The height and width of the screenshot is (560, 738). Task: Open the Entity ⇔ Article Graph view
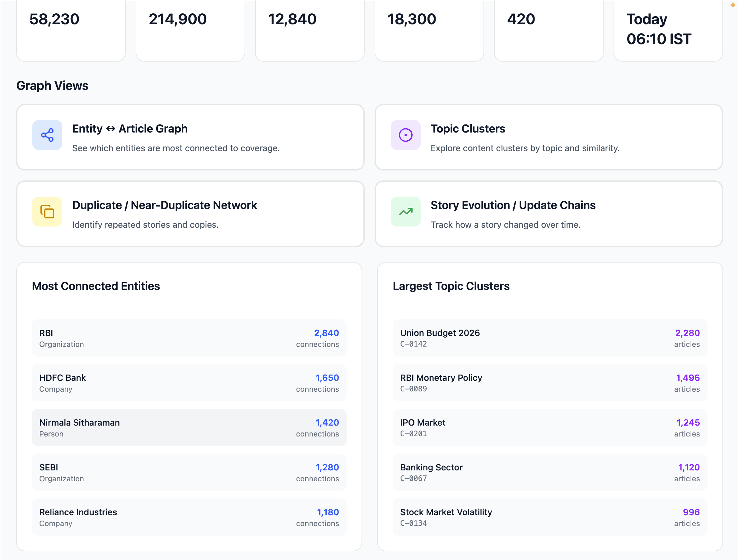coord(190,137)
